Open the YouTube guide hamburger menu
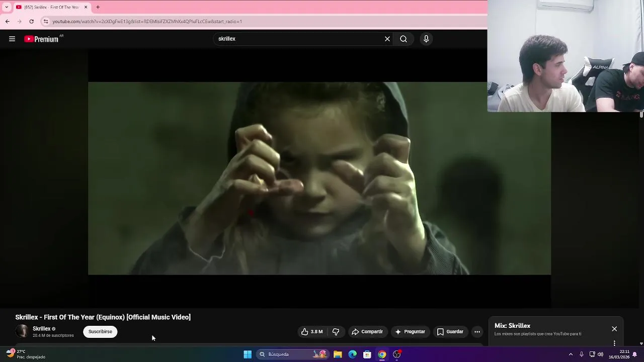The image size is (644, 362). 12,39
